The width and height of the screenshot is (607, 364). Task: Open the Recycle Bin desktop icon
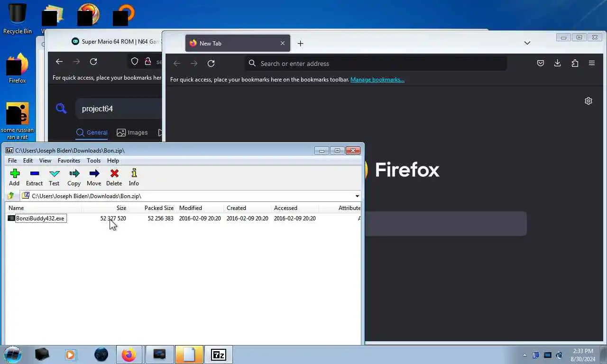[18, 19]
